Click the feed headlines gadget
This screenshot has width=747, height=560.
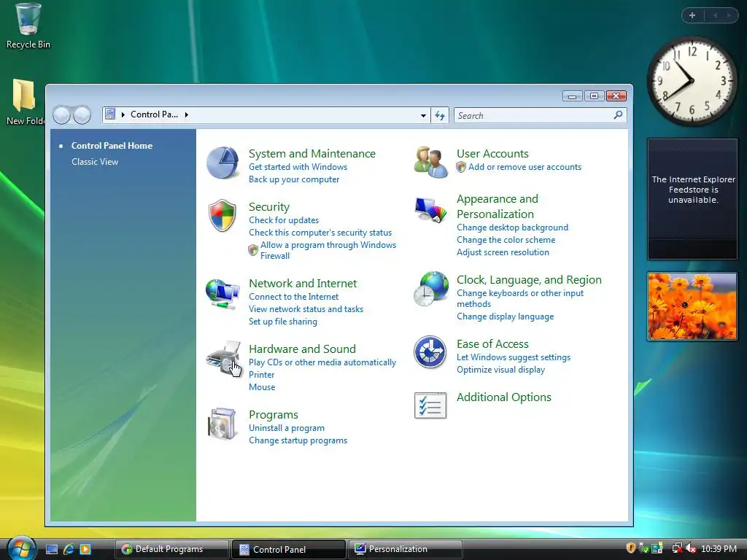(692, 199)
